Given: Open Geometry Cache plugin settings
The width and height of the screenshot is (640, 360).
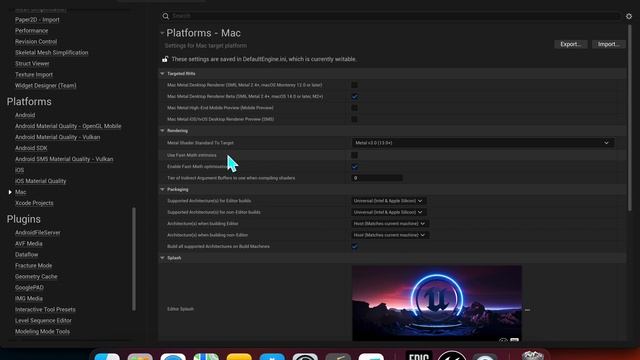Looking at the screenshot, I should tap(36, 277).
